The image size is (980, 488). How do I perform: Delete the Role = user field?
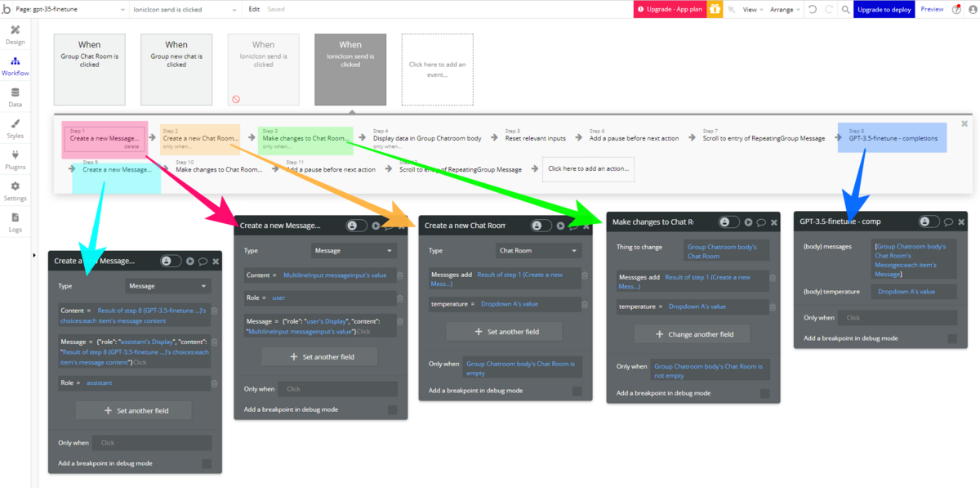(400, 298)
